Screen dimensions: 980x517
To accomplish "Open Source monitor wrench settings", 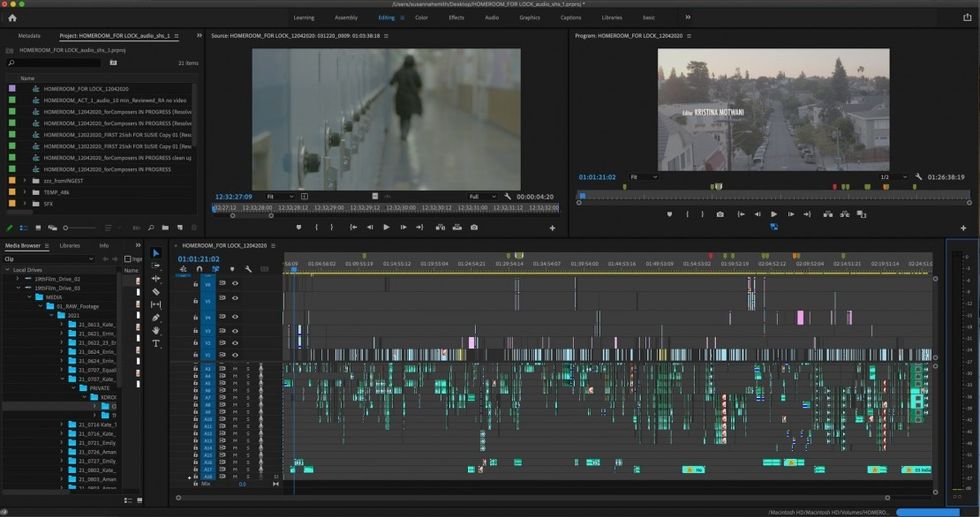I will [x=508, y=196].
